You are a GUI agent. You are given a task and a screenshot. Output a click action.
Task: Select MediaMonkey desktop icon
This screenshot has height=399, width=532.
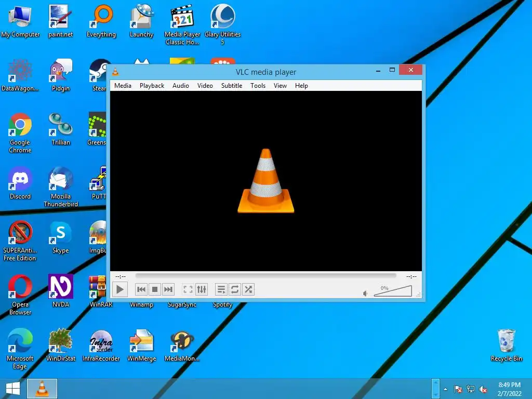[182, 345]
